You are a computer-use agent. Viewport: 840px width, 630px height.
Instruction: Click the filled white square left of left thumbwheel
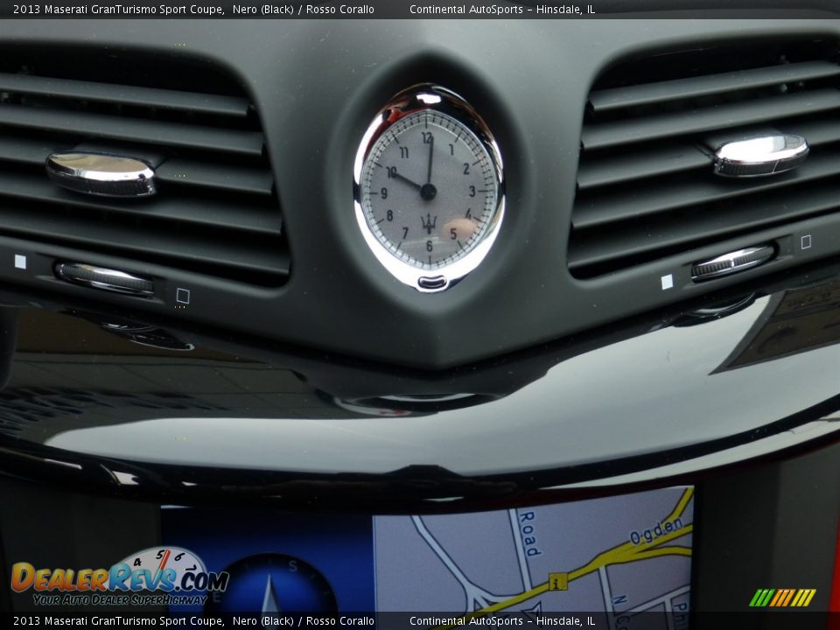tap(20, 261)
